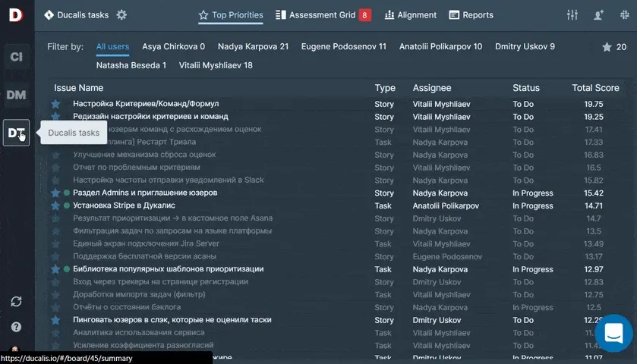Toggle star for 'Настройка Критериев/Команд/Формул'
This screenshot has width=637, height=364.
55,104
